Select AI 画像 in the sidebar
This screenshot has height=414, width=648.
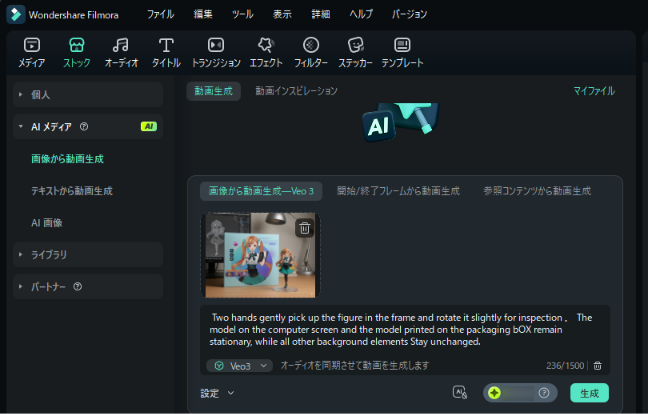(x=47, y=223)
